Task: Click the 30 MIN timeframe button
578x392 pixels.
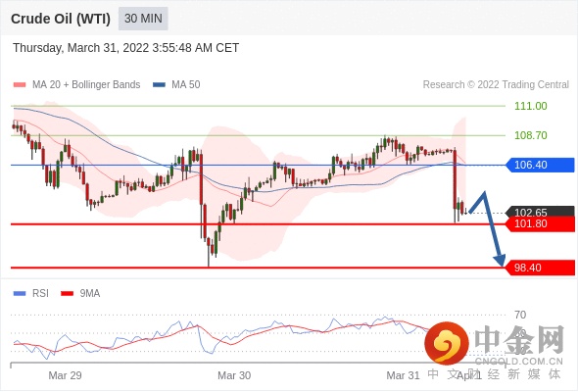Action: pyautogui.click(x=143, y=19)
